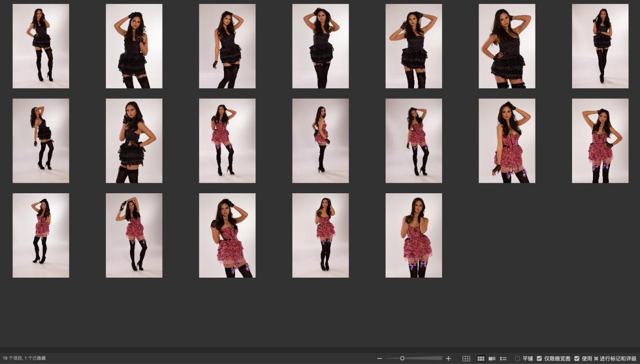Image resolution: width=640 pixels, height=364 pixels.
Task: Toggle the 使用 ⌘ 进行标记和评级 checkbox
Action: pos(577,359)
